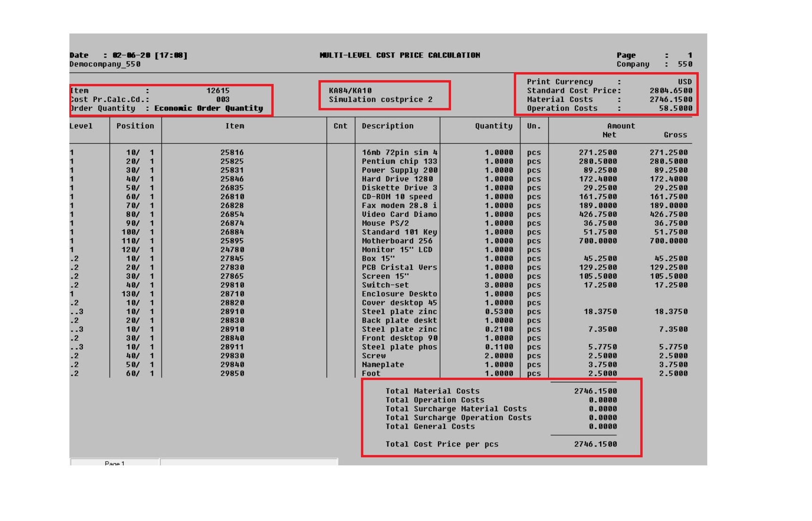Click the Total Cost Price per pcs value
812x521 pixels.
(x=595, y=444)
